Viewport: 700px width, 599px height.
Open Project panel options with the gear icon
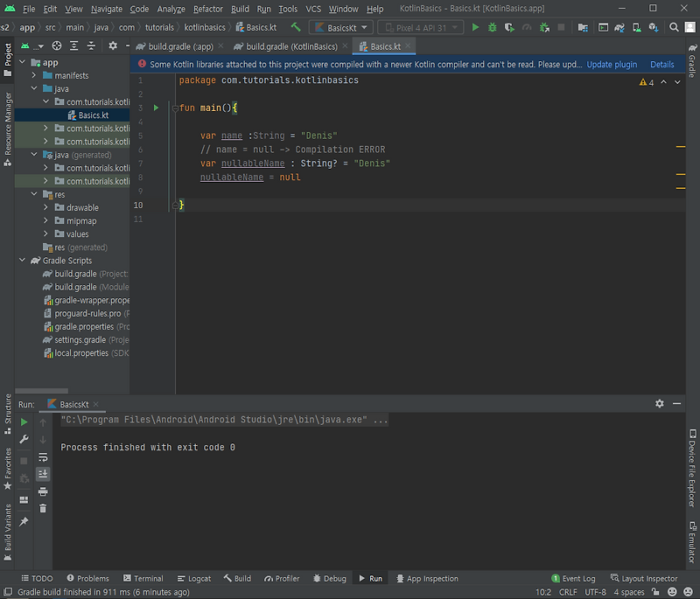click(x=112, y=45)
